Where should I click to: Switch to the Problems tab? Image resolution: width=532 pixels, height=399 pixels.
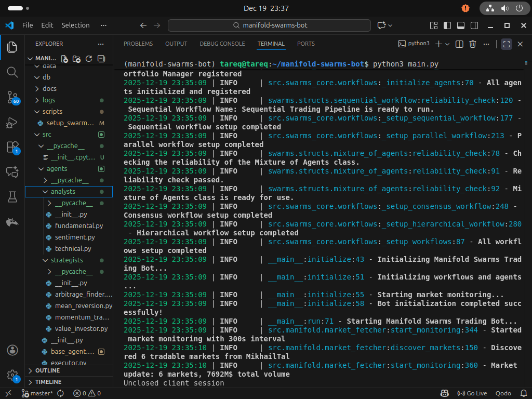coord(138,44)
